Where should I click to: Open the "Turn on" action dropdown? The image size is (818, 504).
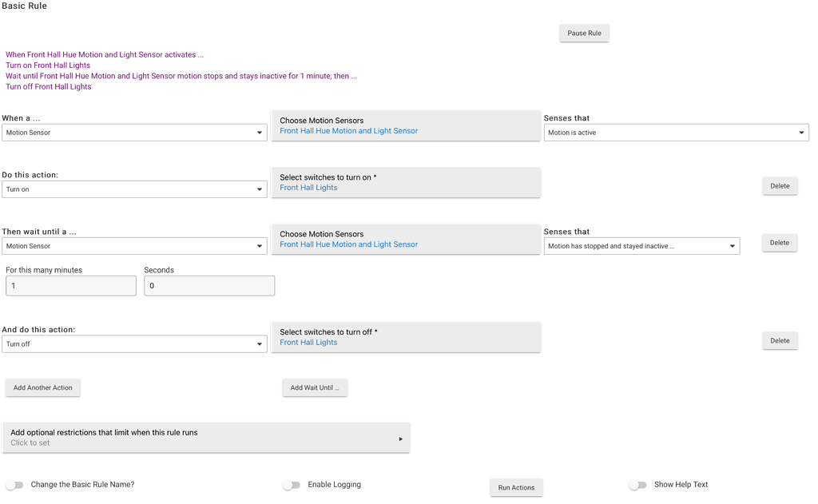coord(134,189)
